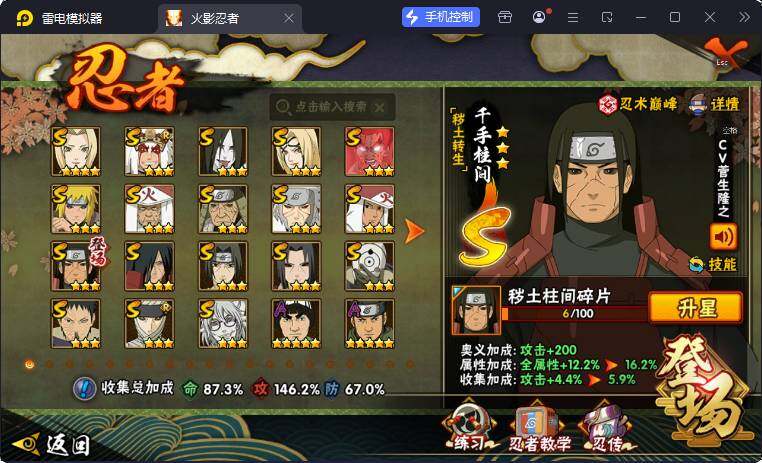
Task: Expand emulator sidebar with double chevron
Action: click(x=744, y=17)
